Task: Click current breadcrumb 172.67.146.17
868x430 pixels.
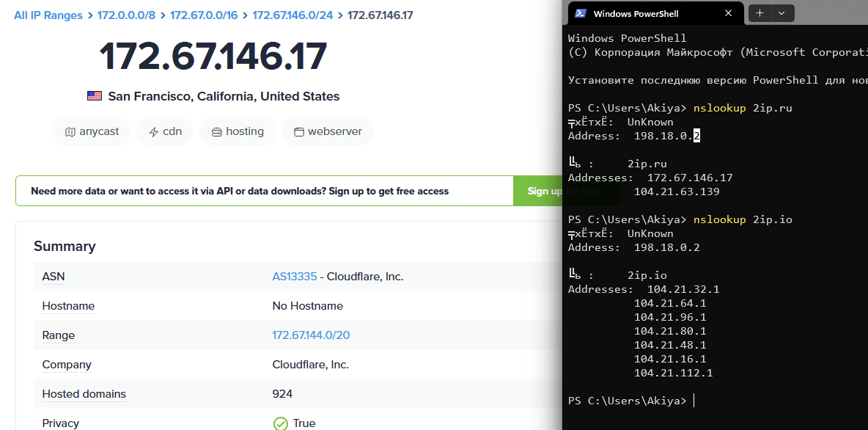Action: 380,15
